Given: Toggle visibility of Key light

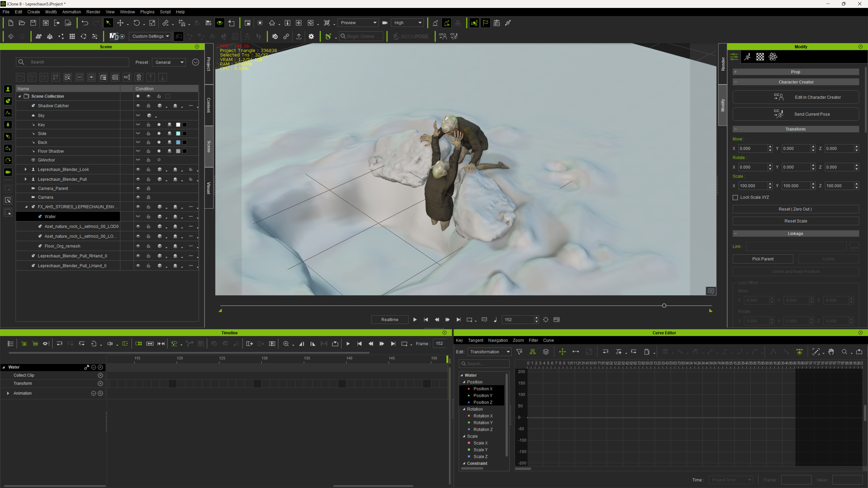Looking at the screenshot, I should 138,125.
